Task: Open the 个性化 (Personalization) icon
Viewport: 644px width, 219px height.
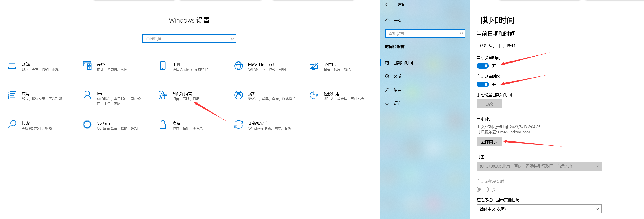Action: (314, 66)
